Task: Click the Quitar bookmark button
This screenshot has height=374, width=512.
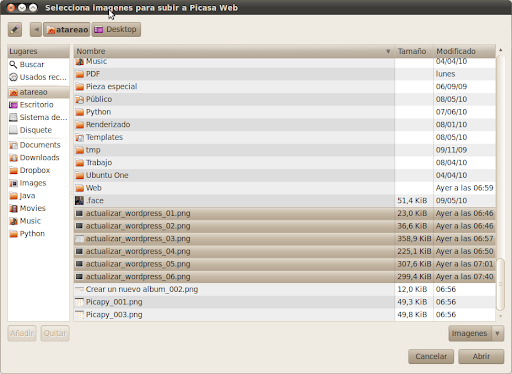Action: [55, 333]
